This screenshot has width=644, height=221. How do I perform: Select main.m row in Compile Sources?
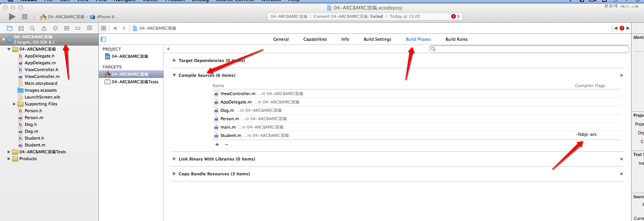[x=416, y=127]
